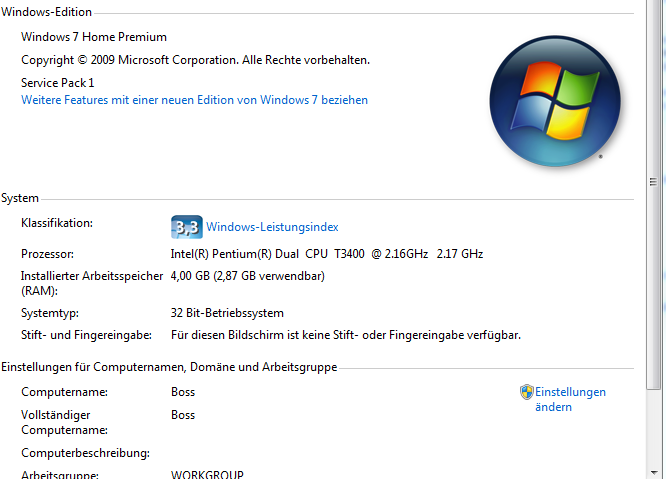The height and width of the screenshot is (479, 666).
Task: Click the 'Windows-Edition' section header
Action: click(46, 13)
